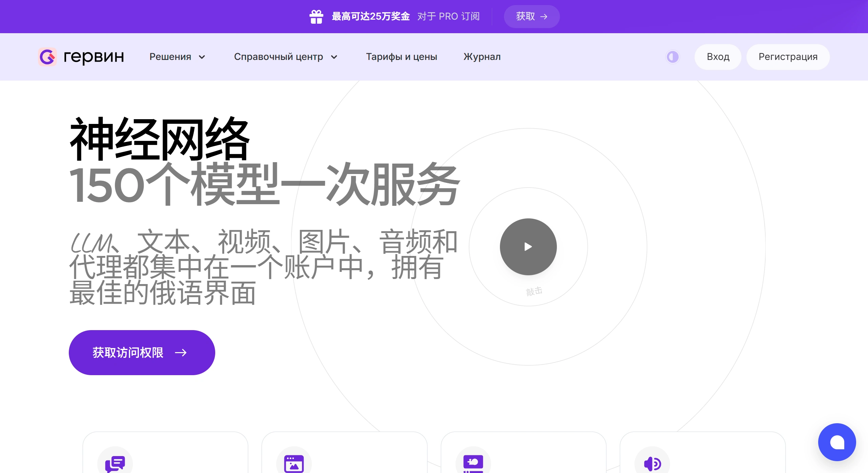Click the Вход login button
868x473 pixels.
[718, 57]
